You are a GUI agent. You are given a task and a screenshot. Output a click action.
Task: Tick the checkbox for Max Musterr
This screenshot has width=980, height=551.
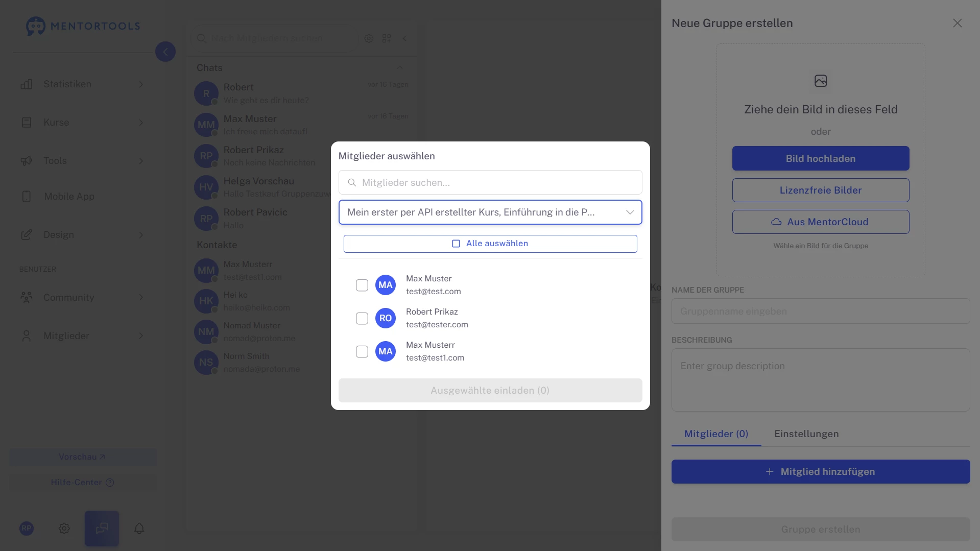point(362,351)
